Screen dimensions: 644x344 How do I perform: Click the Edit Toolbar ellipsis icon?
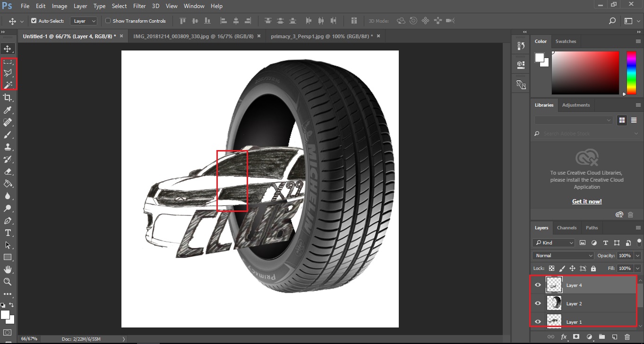[x=8, y=294]
